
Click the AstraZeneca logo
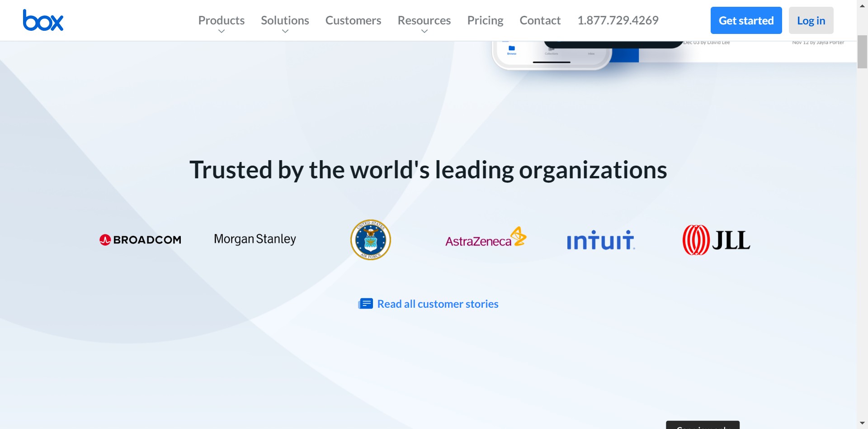pyautogui.click(x=486, y=238)
